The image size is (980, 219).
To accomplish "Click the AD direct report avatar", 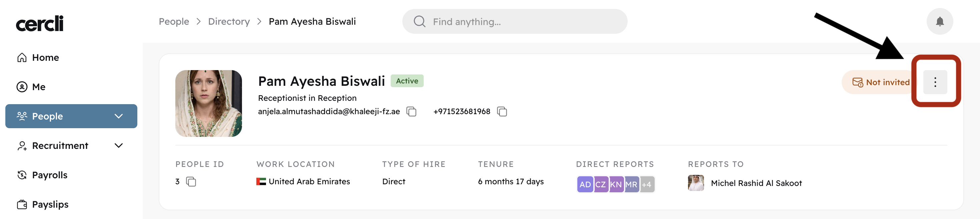I will coord(585,184).
